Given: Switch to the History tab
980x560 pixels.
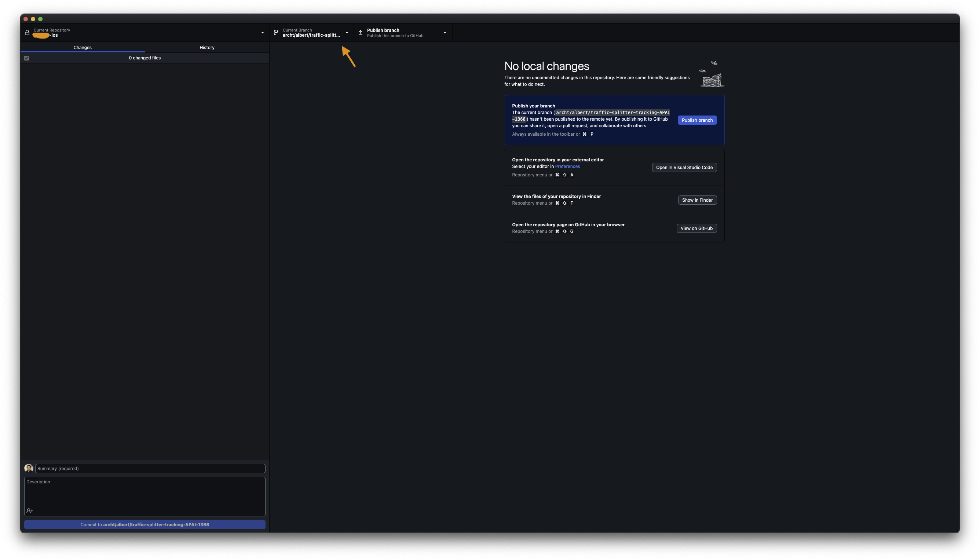Looking at the screenshot, I should click(207, 47).
